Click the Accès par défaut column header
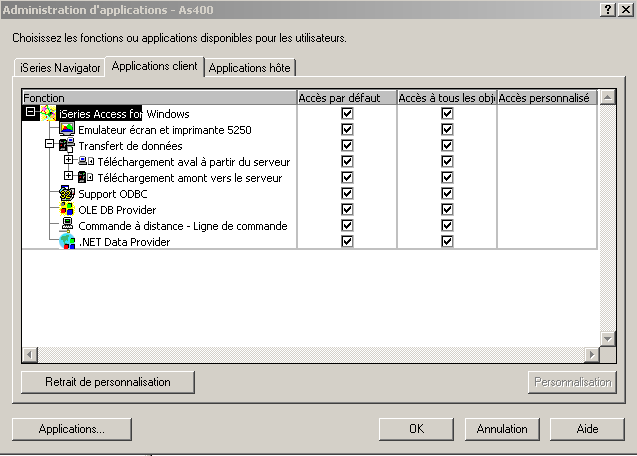637x456 pixels. 347,98
